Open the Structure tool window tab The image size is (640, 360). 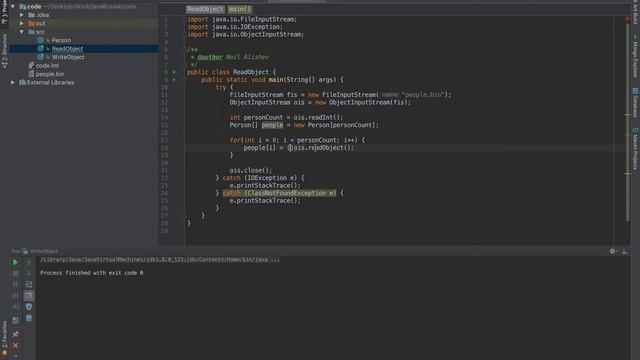point(4,51)
